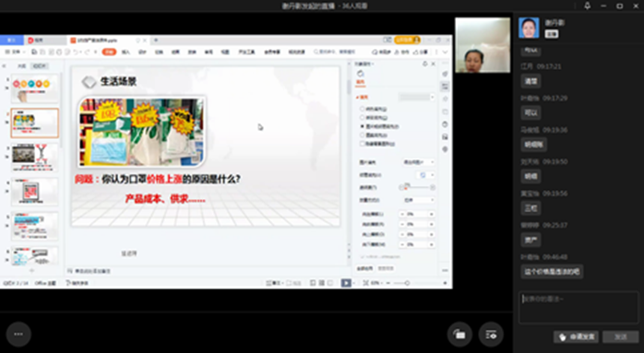Click the fit-to-window icon in status bar

(365, 283)
